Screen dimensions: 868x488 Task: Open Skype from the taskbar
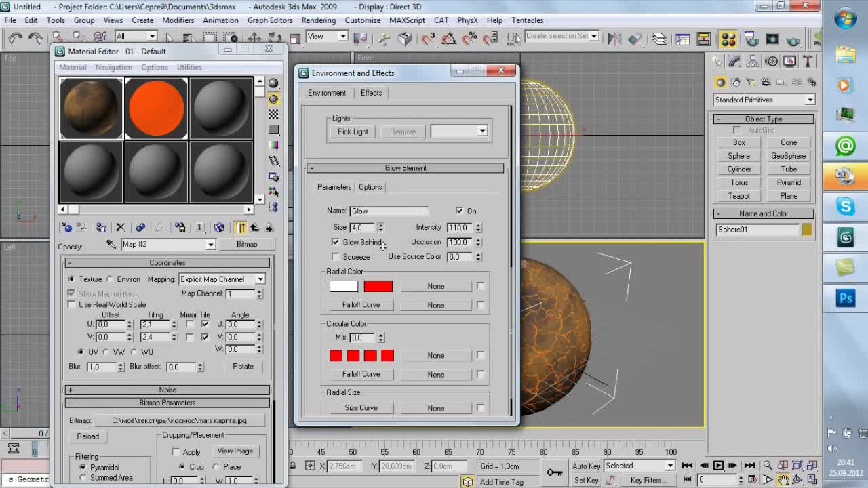pyautogui.click(x=845, y=206)
